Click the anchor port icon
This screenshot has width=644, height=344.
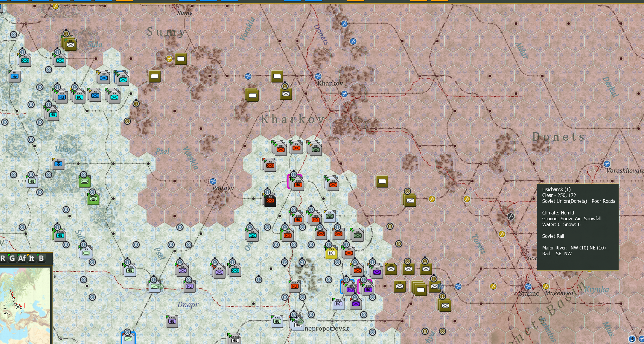pos(632,339)
